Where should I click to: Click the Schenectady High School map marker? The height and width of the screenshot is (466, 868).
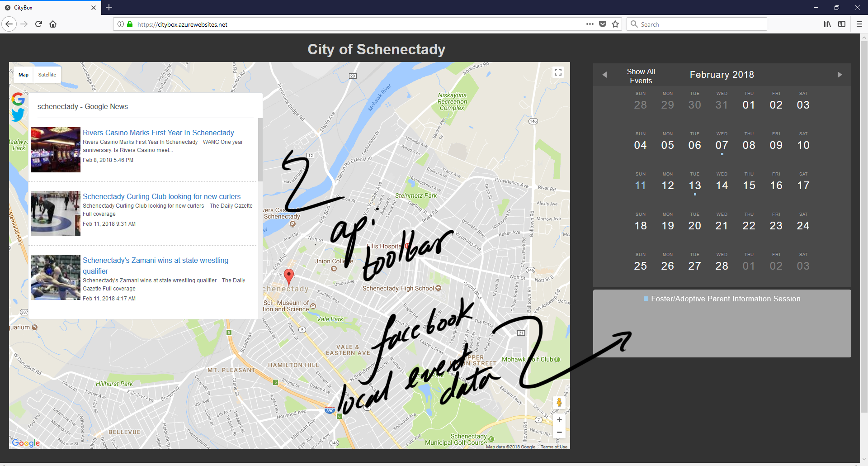point(438,288)
